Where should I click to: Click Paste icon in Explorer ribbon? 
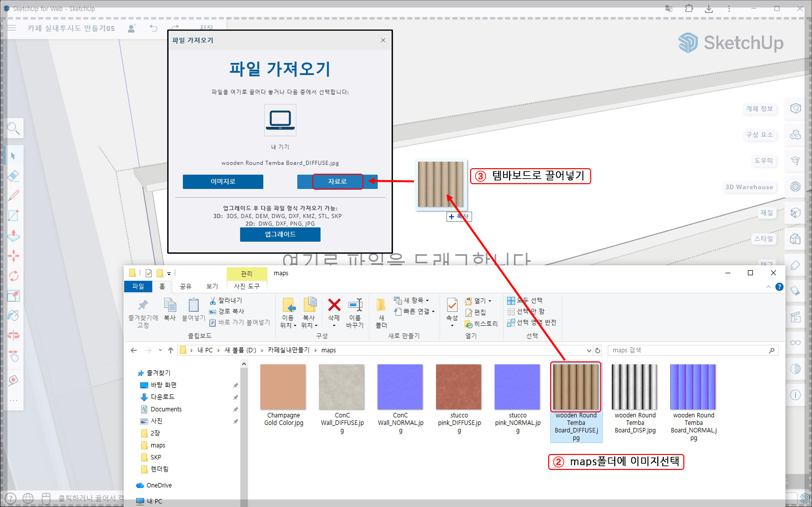click(x=194, y=305)
